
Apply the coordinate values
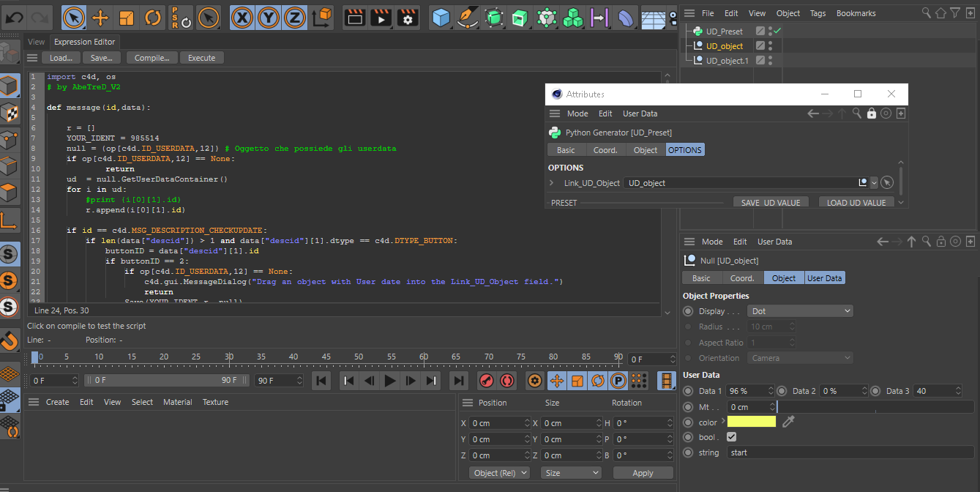coord(643,473)
